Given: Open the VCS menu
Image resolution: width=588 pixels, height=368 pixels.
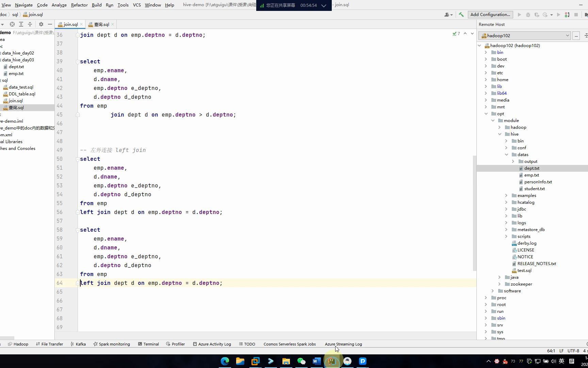Looking at the screenshot, I should pyautogui.click(x=137, y=5).
